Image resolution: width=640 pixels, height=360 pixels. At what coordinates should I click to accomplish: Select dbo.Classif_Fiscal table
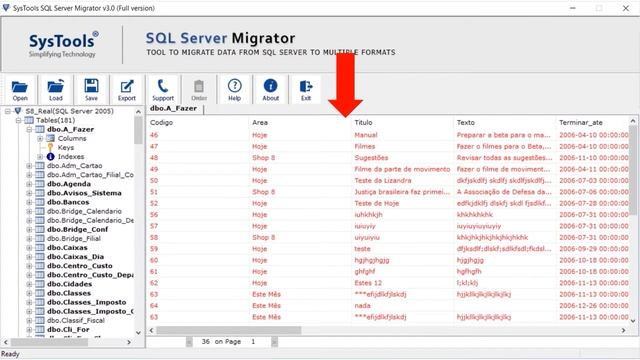pyautogui.click(x=76, y=320)
